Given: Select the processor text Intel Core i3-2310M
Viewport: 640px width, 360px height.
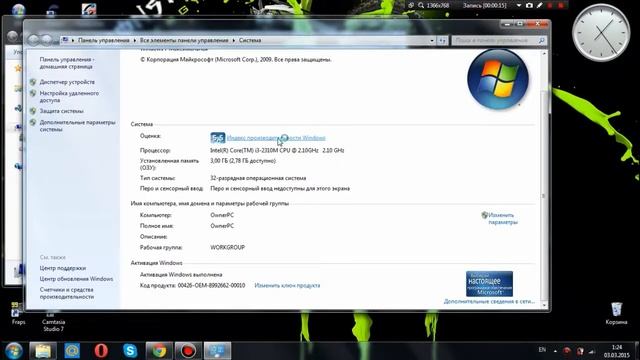Looking at the screenshot, I should click(x=277, y=150).
